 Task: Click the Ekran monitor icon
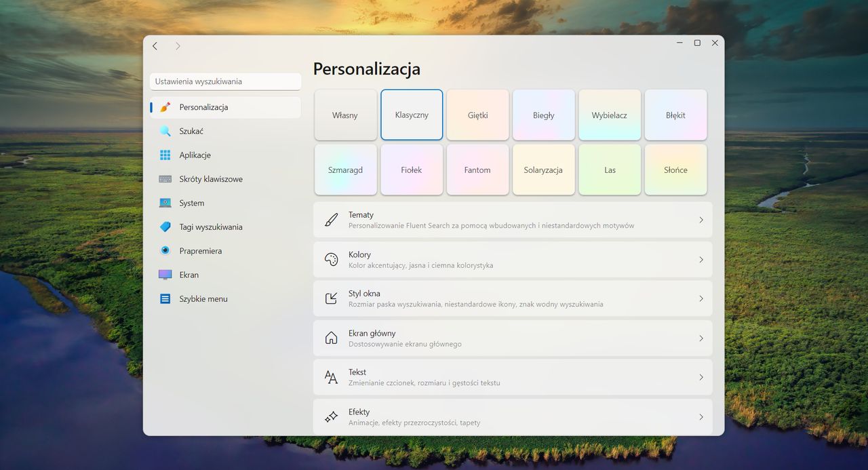pyautogui.click(x=165, y=275)
